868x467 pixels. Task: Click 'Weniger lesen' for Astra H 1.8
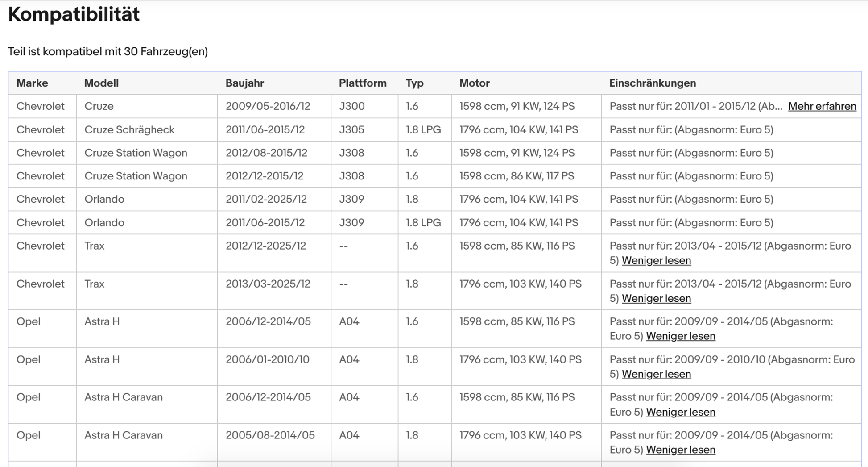[656, 374]
